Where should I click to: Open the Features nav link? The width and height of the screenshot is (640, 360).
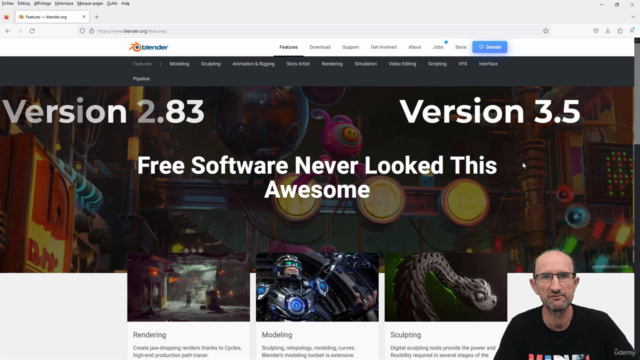(x=289, y=47)
